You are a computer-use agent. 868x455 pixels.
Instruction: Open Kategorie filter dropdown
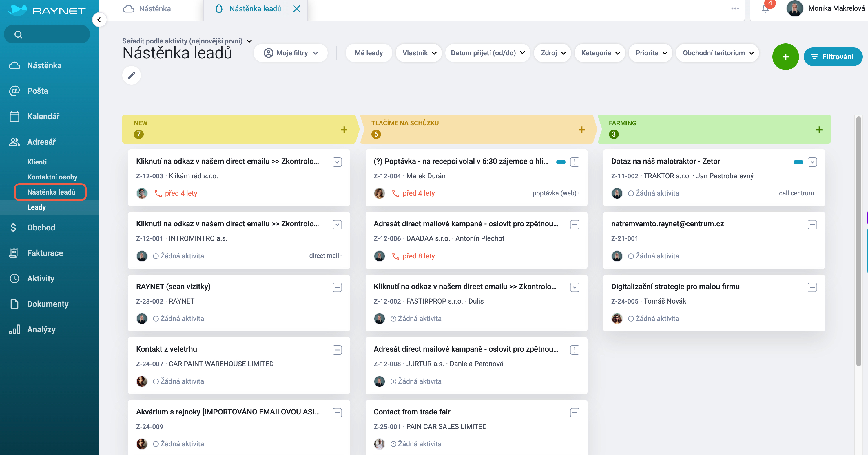(x=600, y=53)
